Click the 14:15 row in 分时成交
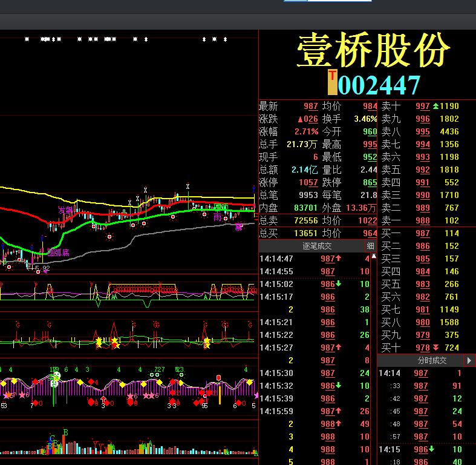476x465 pixels. [x=420, y=449]
